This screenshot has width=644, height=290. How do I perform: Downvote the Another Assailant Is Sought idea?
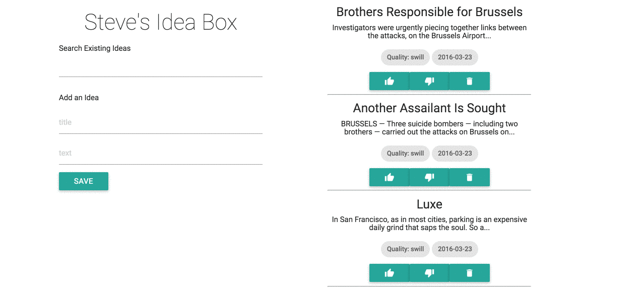click(x=429, y=177)
